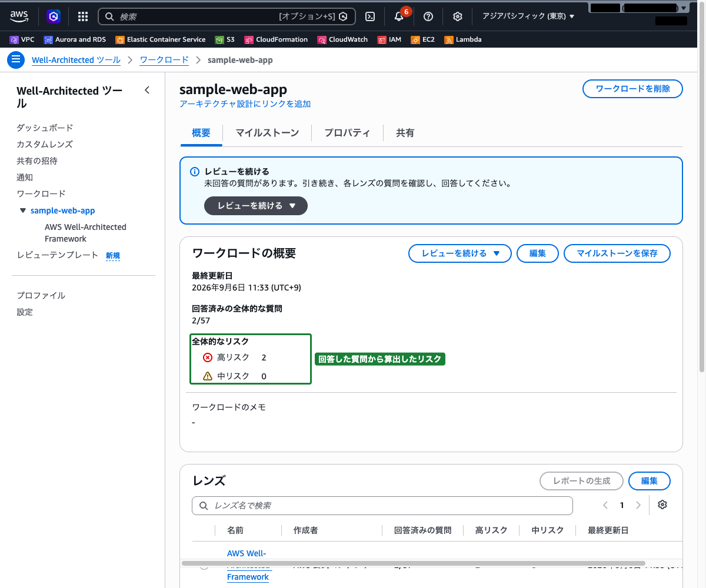Open the Asia Pacific Tokyo region dropdown
This screenshot has height=588, width=706.
click(x=528, y=16)
